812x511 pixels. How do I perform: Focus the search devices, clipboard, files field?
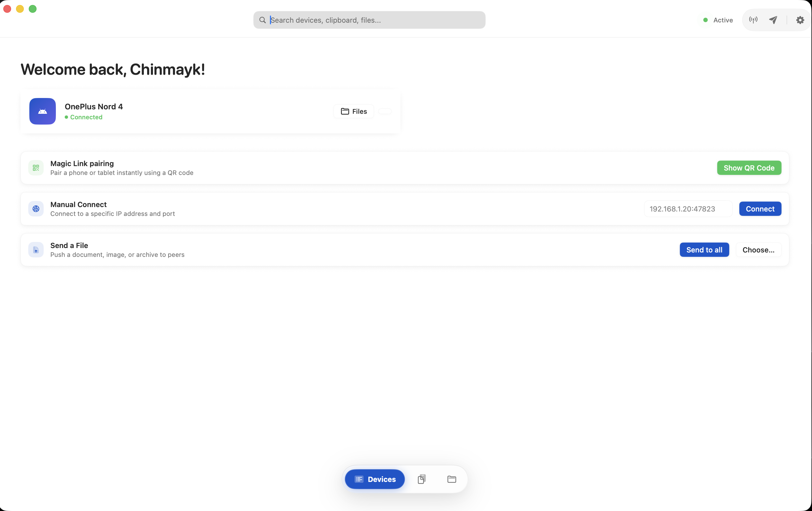click(369, 20)
